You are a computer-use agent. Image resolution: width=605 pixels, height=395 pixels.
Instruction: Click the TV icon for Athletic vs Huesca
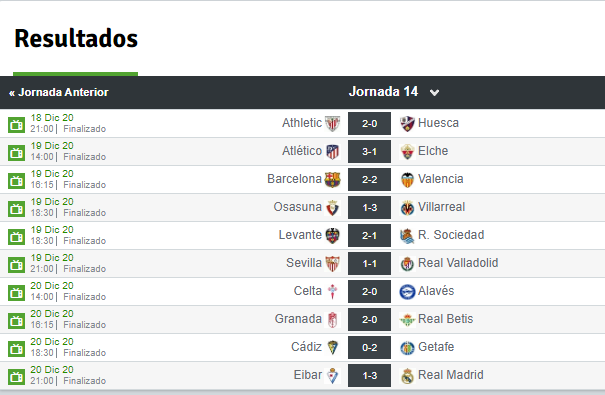point(16,125)
